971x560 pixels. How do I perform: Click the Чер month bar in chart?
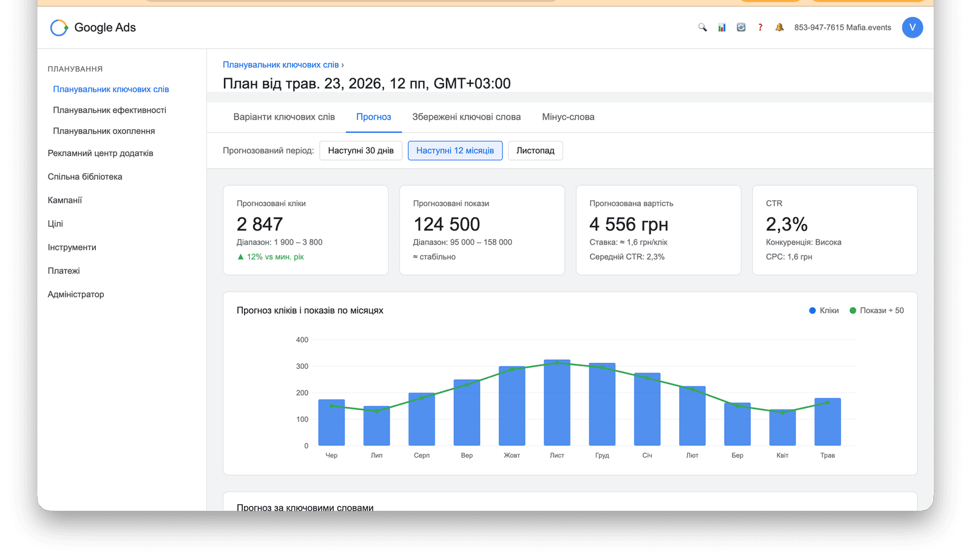(x=331, y=423)
